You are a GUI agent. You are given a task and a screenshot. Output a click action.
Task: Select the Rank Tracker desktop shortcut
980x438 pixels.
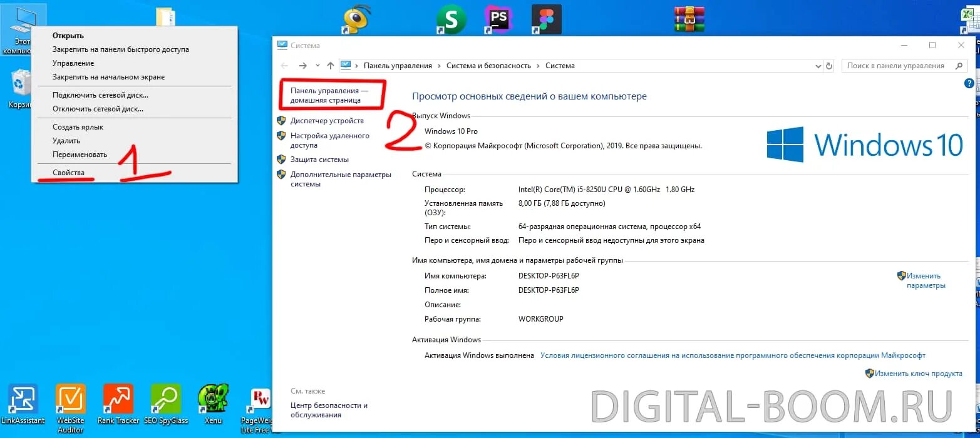(118, 404)
